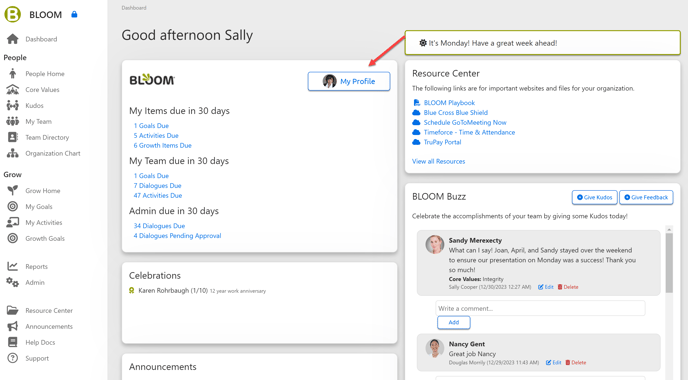Click the View all Resources link
Viewport: 688px width, 380px height.
click(438, 161)
